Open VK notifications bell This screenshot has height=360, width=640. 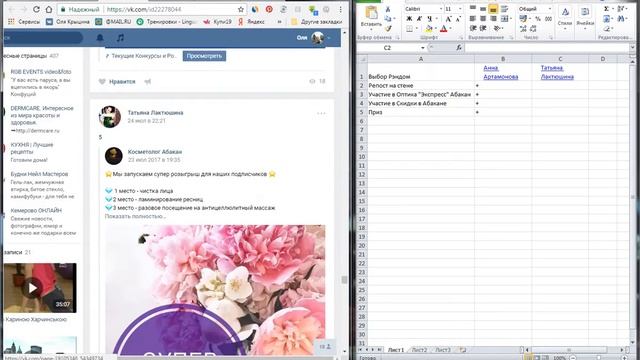[100, 38]
